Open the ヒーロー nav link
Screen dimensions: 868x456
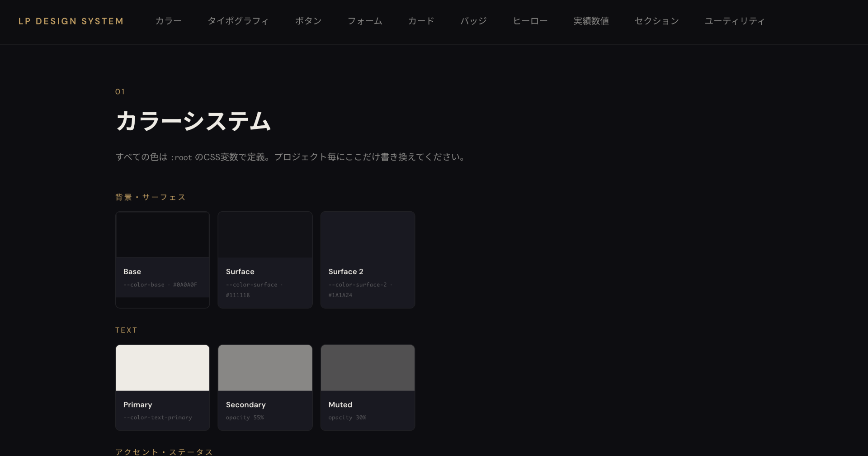[530, 21]
